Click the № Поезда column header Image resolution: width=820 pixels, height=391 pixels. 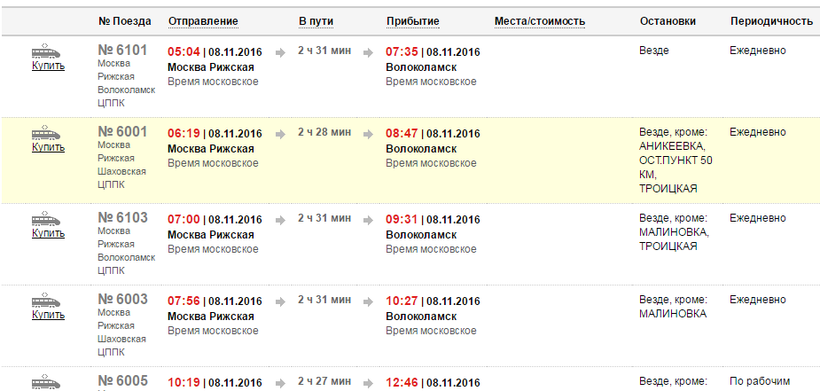[x=124, y=21]
